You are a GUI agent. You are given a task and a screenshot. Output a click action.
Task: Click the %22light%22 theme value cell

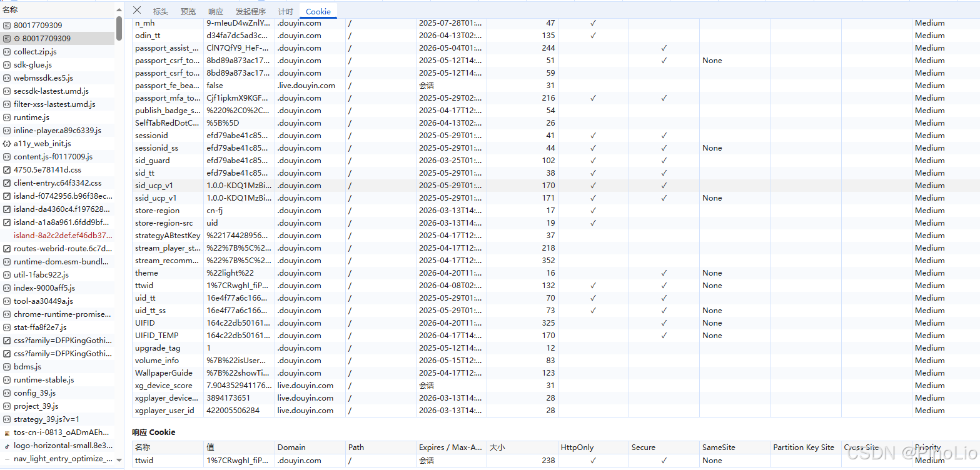(x=240, y=273)
